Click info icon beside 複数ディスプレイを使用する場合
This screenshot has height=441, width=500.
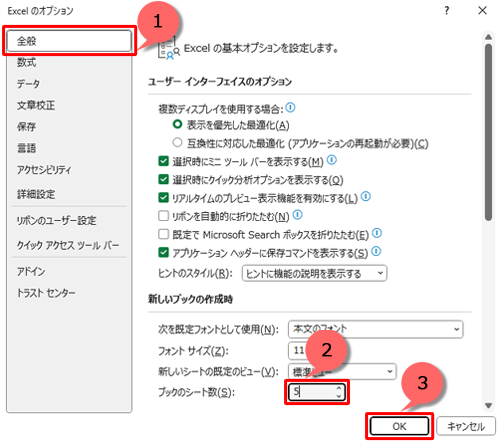[290, 107]
